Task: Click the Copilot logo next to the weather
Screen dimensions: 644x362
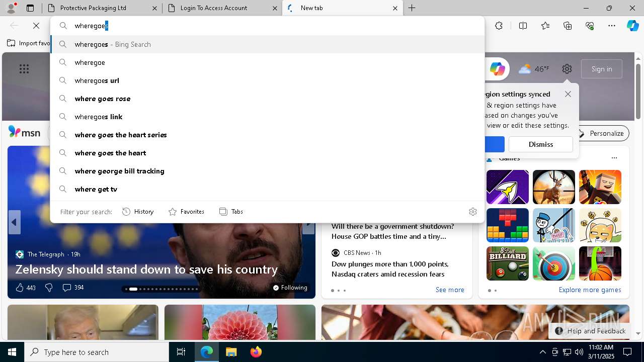Action: tap(497, 69)
